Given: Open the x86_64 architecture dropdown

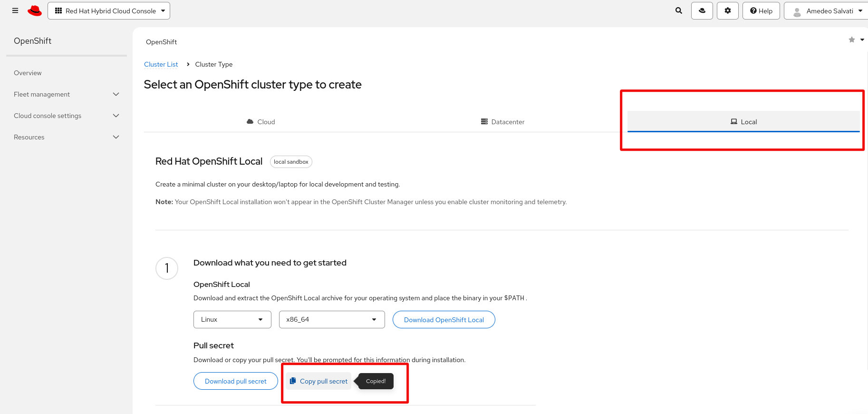Looking at the screenshot, I should 332,319.
